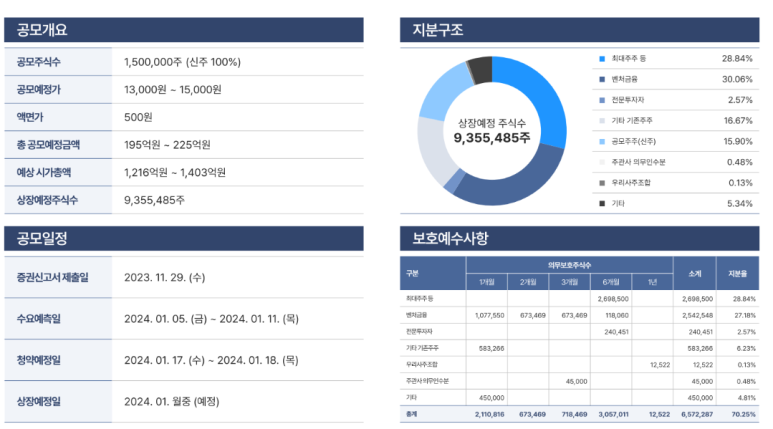Image resolution: width=773 pixels, height=429 pixels.
Task: Click the blue swatch beside 최대주주 등 legend
Action: (x=602, y=59)
